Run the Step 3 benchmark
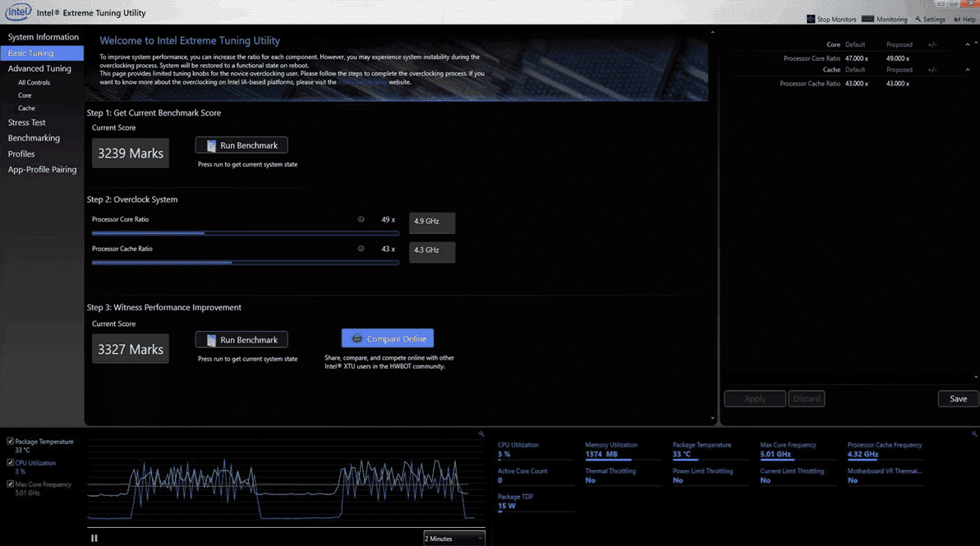This screenshot has height=546, width=980. click(242, 339)
